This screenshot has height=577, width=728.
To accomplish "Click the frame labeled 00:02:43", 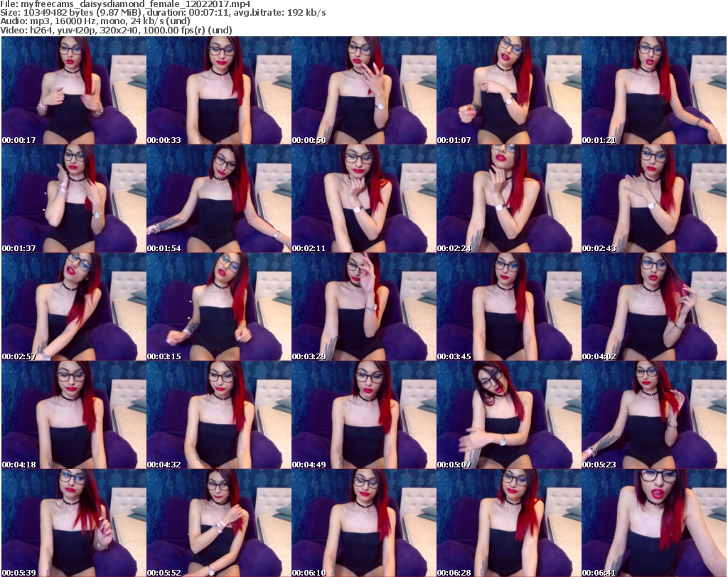I will click(x=654, y=198).
